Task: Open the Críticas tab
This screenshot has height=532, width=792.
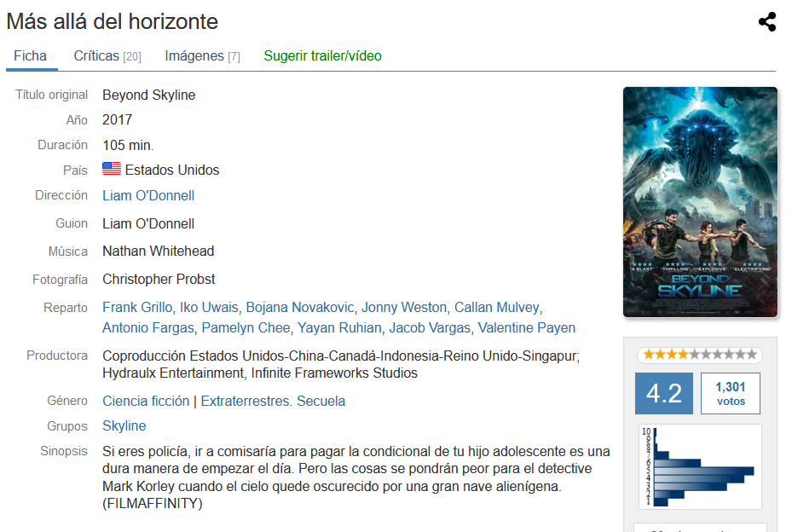Action: tap(107, 55)
